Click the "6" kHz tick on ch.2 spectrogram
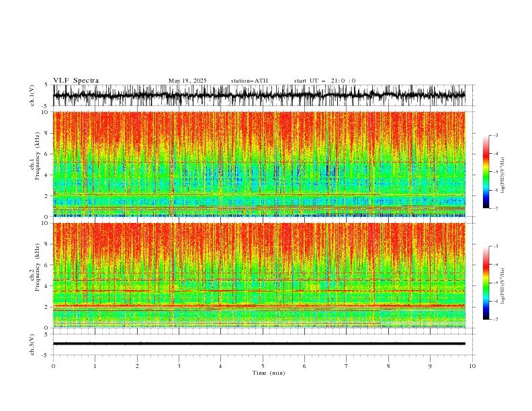The width and height of the screenshot is (532, 411). pos(47,265)
